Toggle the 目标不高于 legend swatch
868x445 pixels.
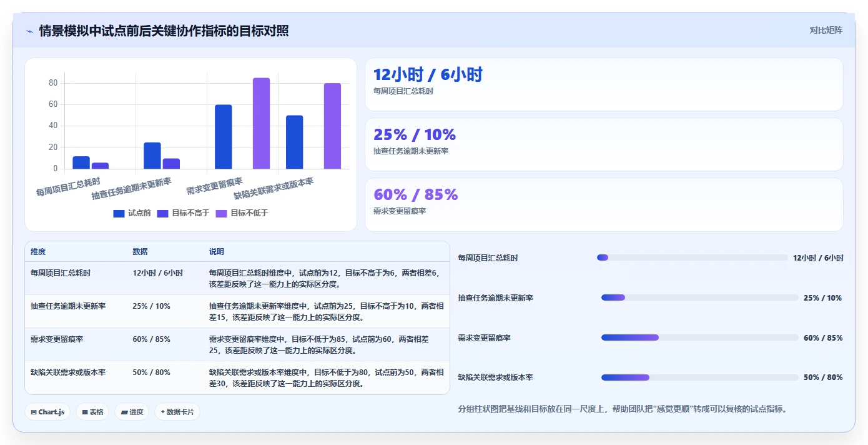click(x=162, y=213)
